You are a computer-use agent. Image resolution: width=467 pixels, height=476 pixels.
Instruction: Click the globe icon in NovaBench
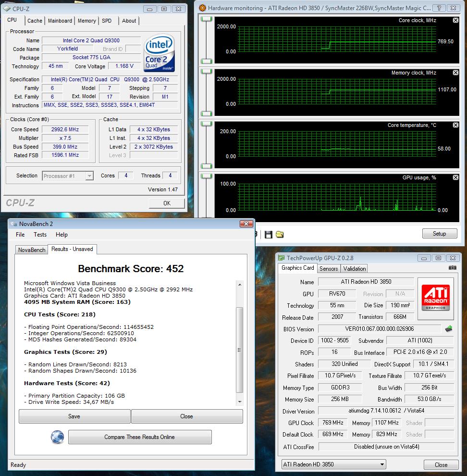[58, 437]
